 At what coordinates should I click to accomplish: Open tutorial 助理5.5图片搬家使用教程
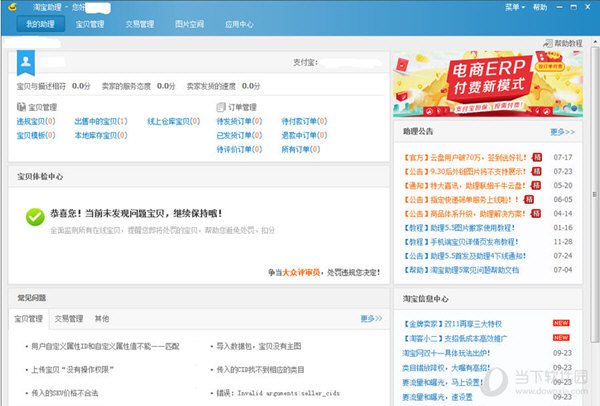pos(460,228)
